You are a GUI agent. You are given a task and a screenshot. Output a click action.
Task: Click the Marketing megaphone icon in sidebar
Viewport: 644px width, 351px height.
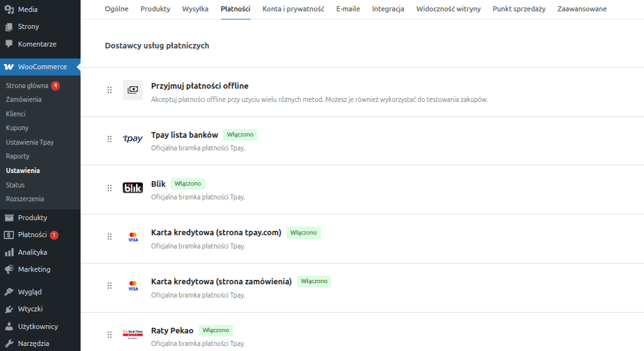(9, 269)
